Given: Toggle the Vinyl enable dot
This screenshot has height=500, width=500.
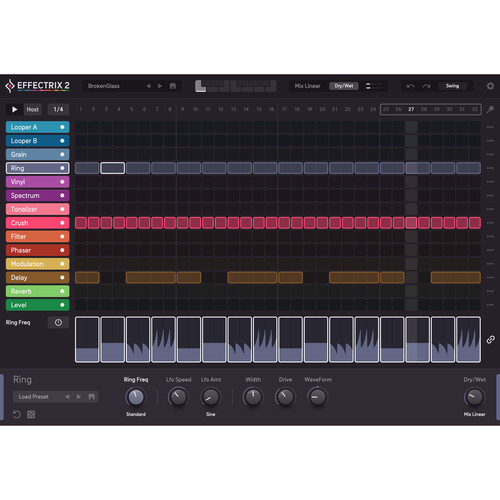Looking at the screenshot, I should click(x=62, y=182).
